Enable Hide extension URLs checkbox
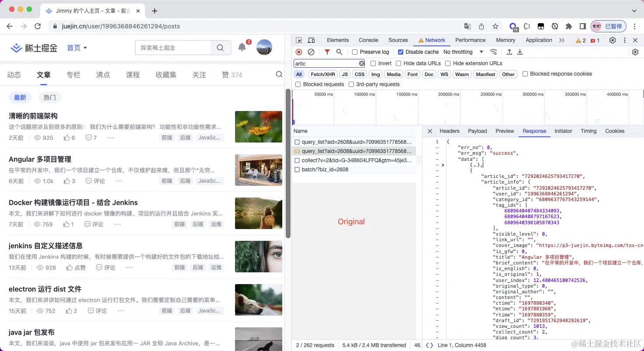This screenshot has height=351, width=644. [x=448, y=63]
